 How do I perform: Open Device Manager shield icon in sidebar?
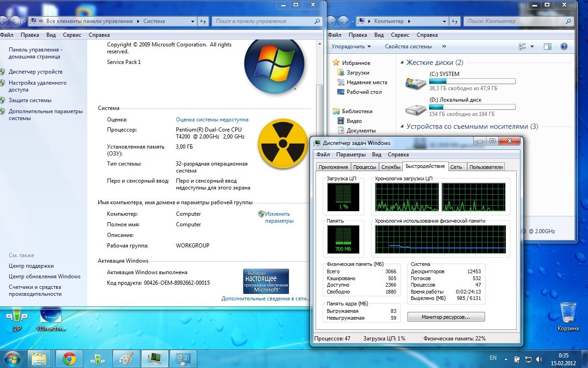(x=2, y=72)
